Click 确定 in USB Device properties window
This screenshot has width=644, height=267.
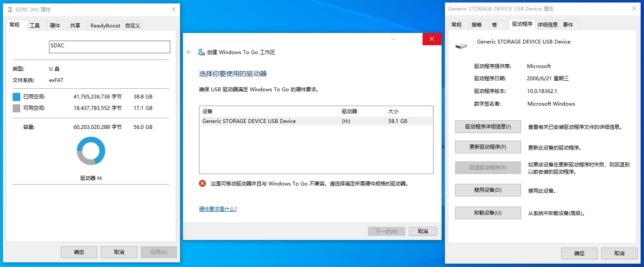point(579,253)
